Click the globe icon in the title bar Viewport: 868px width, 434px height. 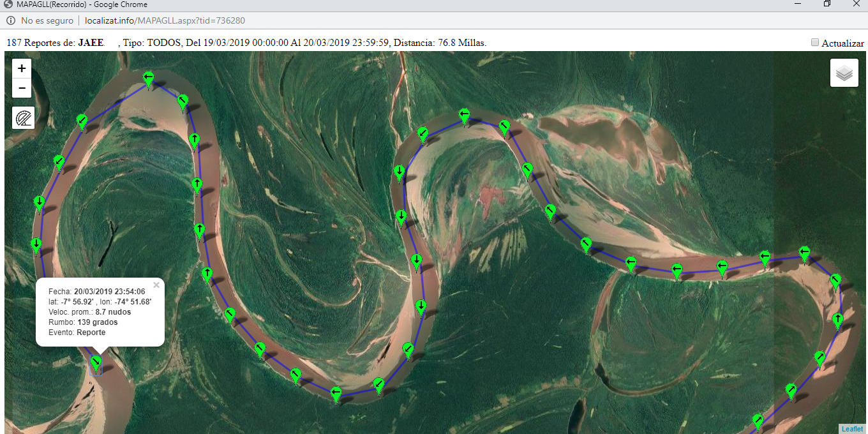pos(8,4)
